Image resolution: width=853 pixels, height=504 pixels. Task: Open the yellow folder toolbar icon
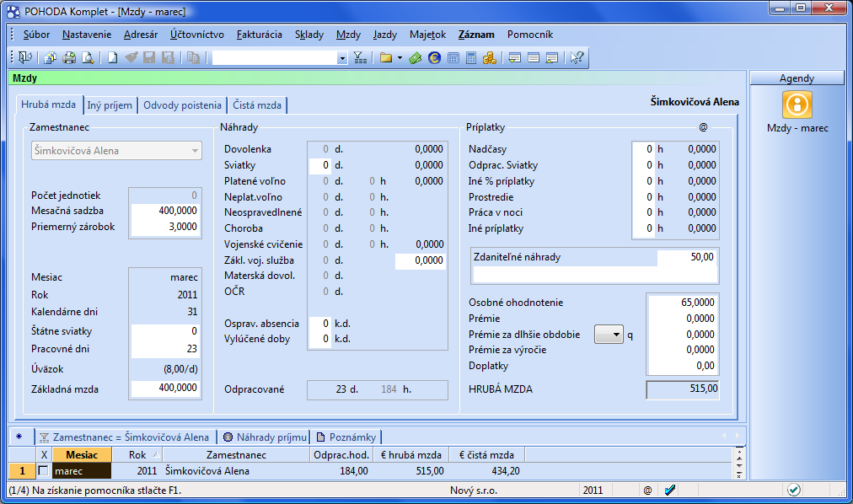pyautogui.click(x=386, y=57)
